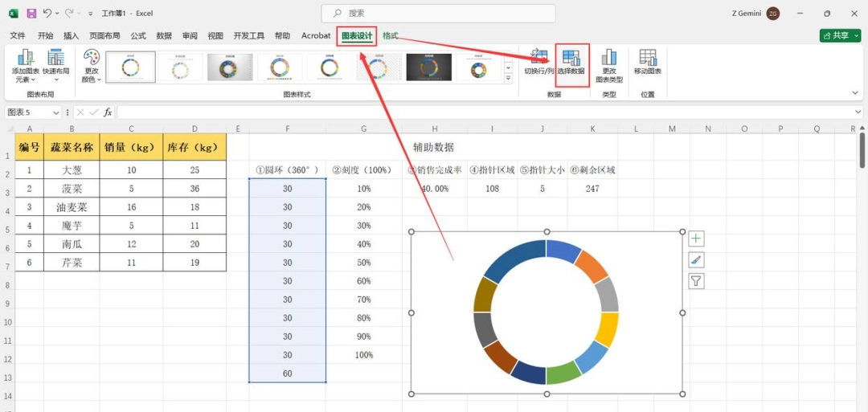This screenshot has width=868, height=412.
Task: Select the first chart style thumbnail
Action: 130,67
